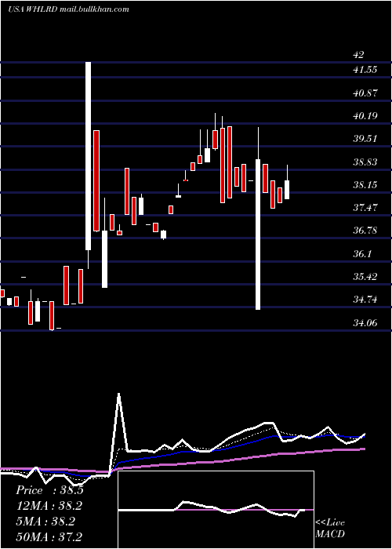The image size is (392, 549).
Task: Click the long white candle dropping to 34.74
Action: 258,235
